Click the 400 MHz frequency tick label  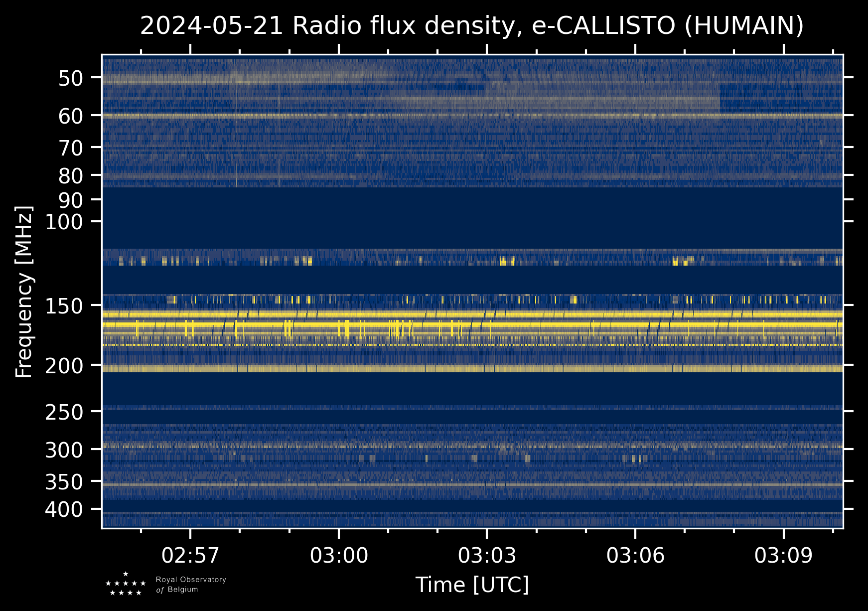(64, 510)
